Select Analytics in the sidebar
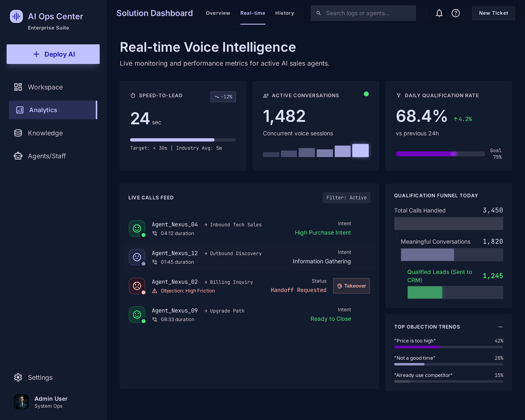 (x=53, y=110)
